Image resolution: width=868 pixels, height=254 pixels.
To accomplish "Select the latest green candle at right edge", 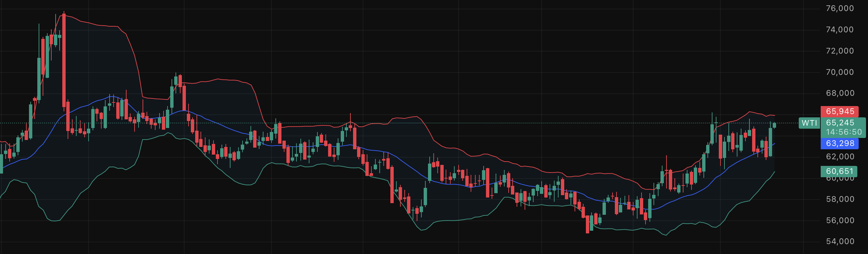I will 774,125.
